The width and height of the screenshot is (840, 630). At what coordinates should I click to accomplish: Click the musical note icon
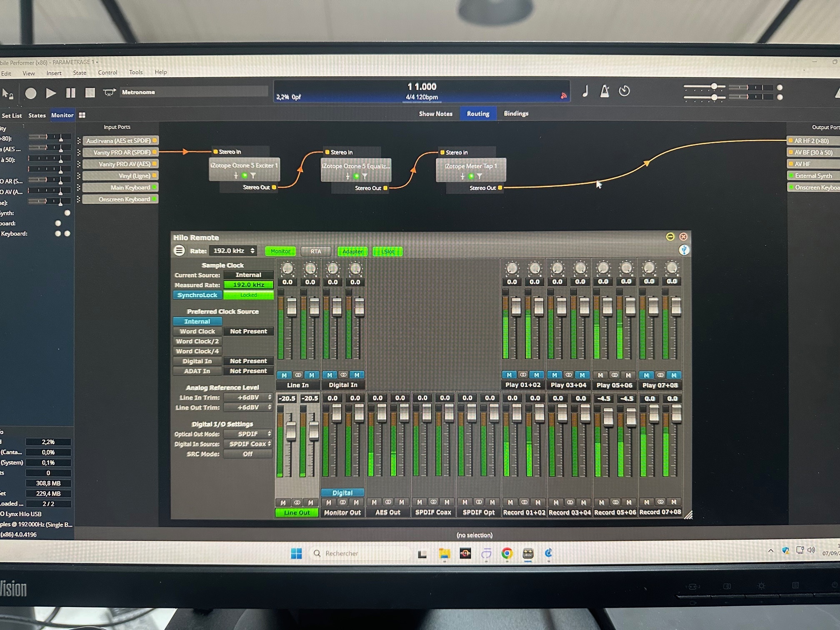(585, 91)
